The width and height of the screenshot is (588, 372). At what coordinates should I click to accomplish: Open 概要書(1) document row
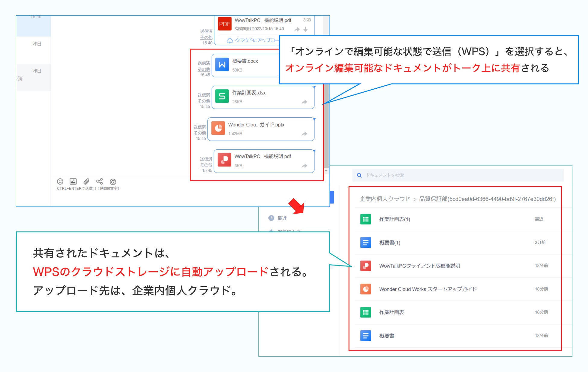point(390,243)
